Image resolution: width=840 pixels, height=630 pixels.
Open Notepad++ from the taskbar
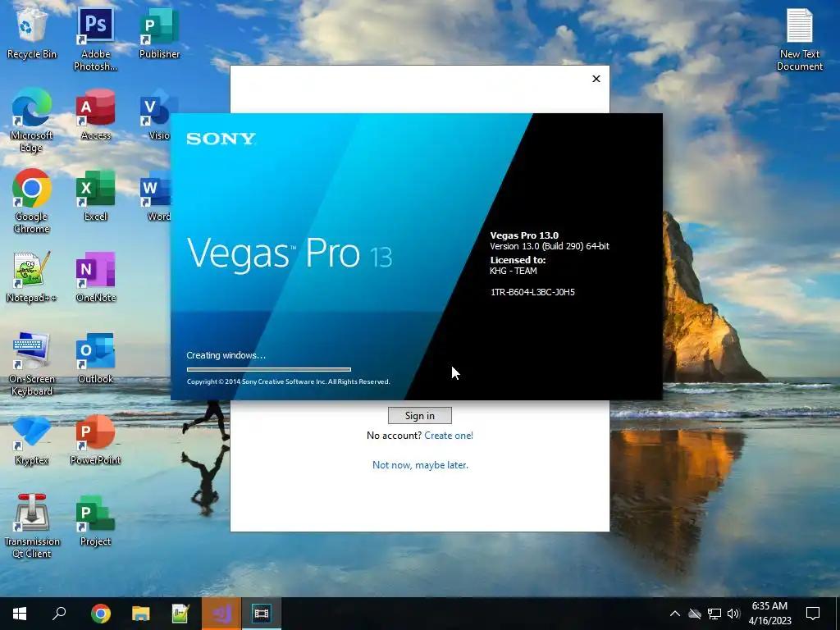coord(180,614)
